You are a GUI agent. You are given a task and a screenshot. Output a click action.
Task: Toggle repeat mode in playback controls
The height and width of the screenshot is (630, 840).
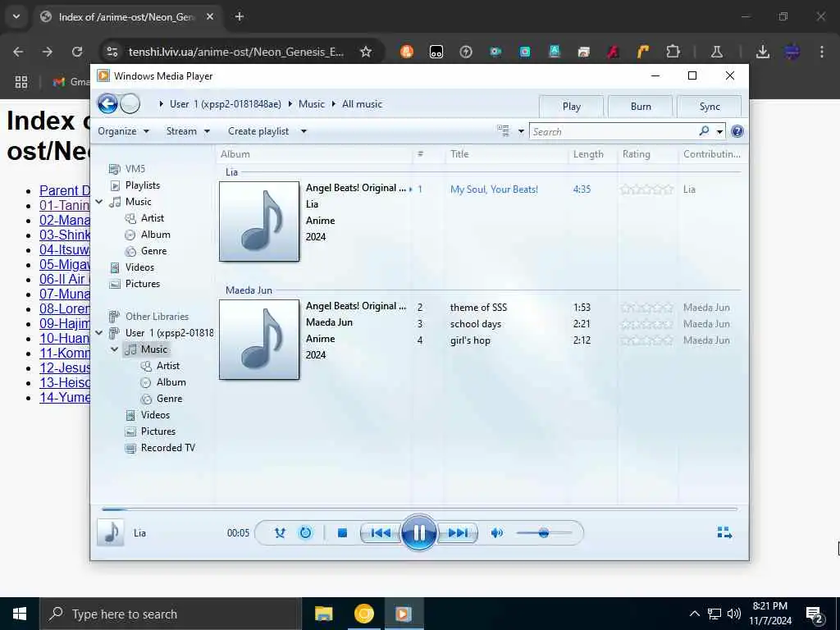(305, 533)
